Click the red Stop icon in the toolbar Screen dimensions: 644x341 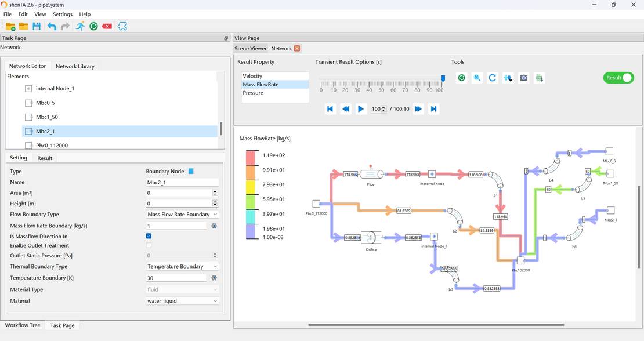pos(107,26)
